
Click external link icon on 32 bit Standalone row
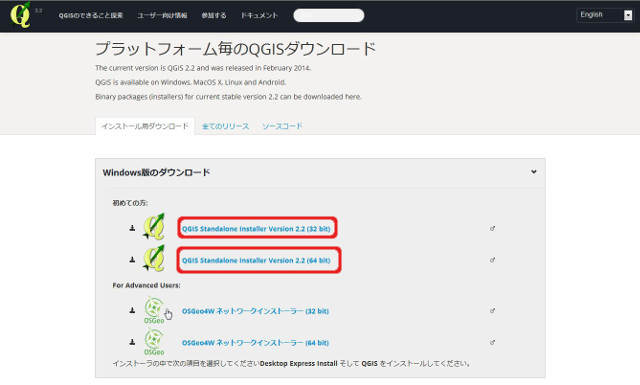click(x=493, y=228)
